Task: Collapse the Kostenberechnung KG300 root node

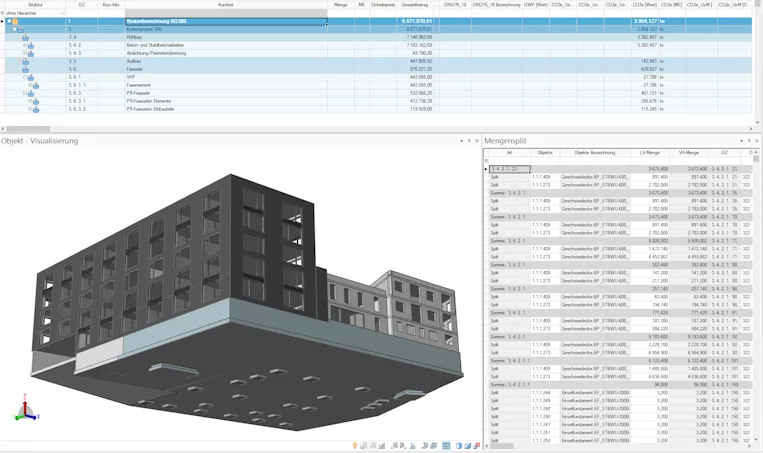Action: click(x=9, y=21)
